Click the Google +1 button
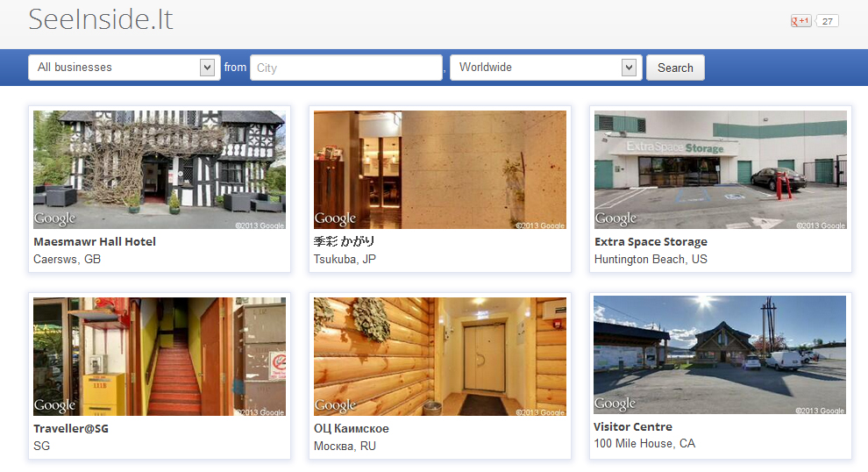868x472 pixels. 800,21
